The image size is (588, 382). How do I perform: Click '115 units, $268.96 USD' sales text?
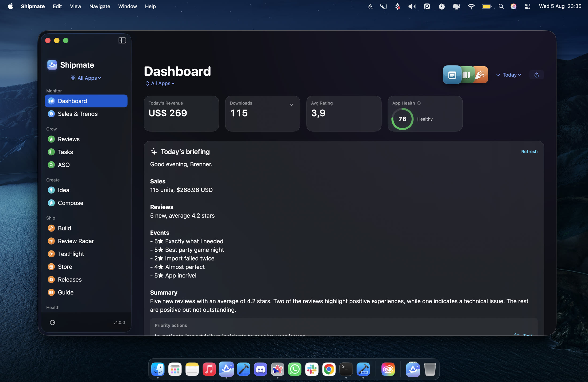[x=181, y=190]
